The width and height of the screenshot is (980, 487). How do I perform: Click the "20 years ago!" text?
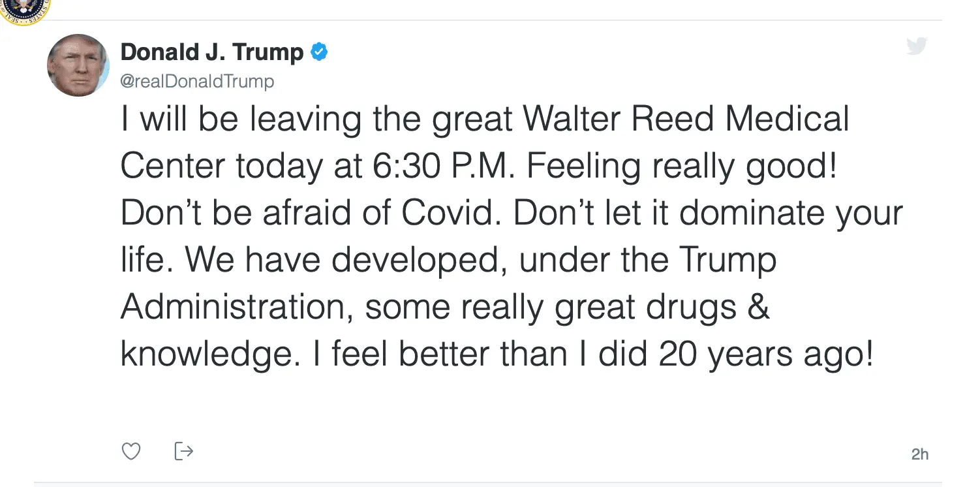pyautogui.click(x=765, y=354)
